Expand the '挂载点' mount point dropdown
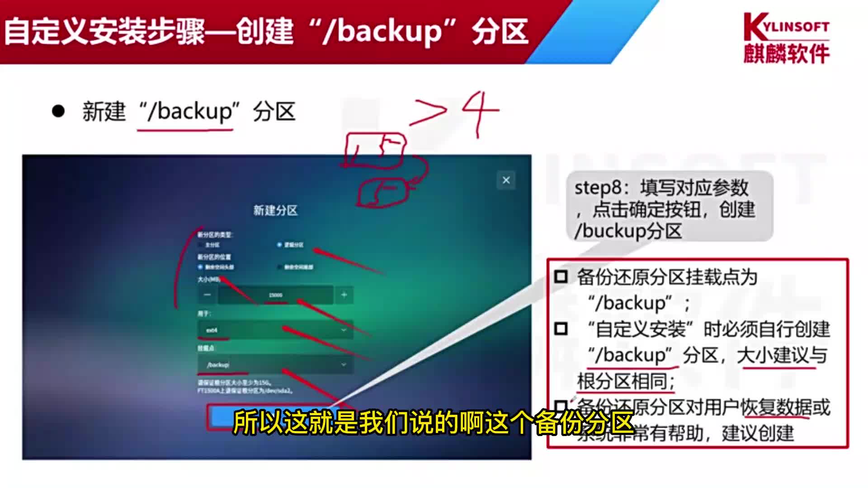868x488 pixels. 344,364
